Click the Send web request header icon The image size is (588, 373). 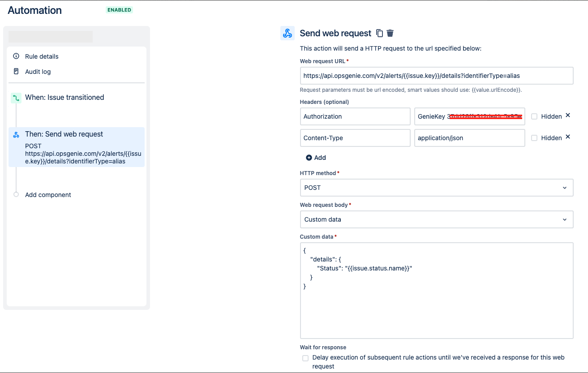click(288, 33)
